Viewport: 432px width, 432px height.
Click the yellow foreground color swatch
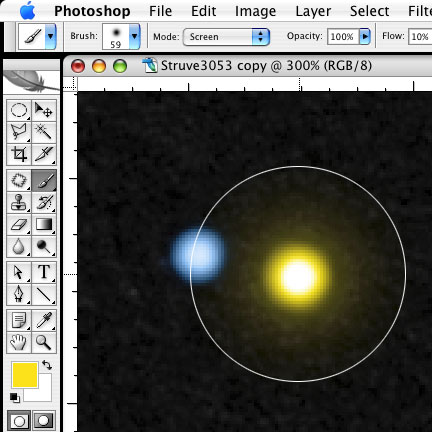coord(25,375)
